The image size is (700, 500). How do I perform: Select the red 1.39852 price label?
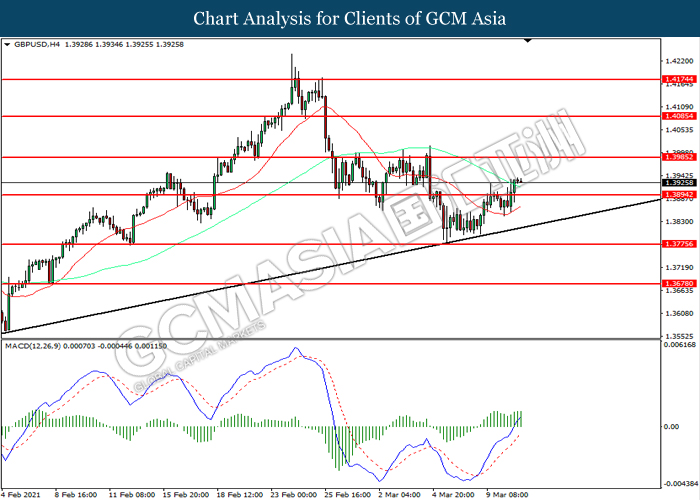coord(679,157)
